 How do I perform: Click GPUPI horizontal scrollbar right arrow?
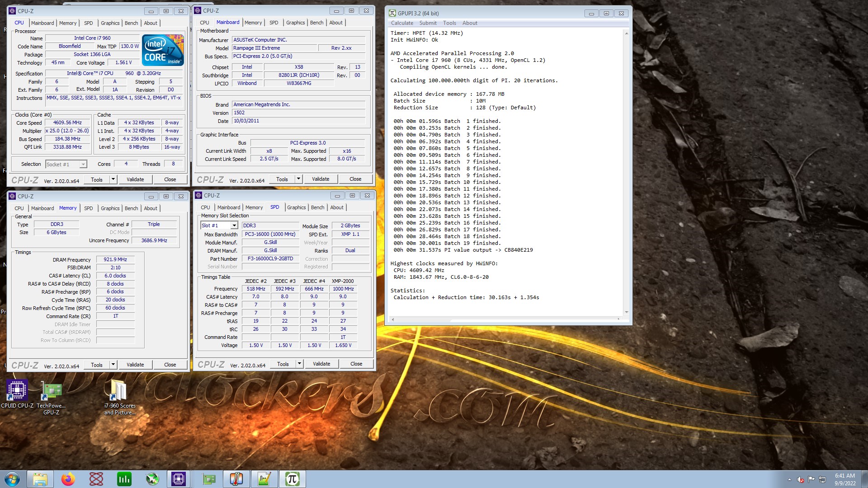(x=618, y=319)
